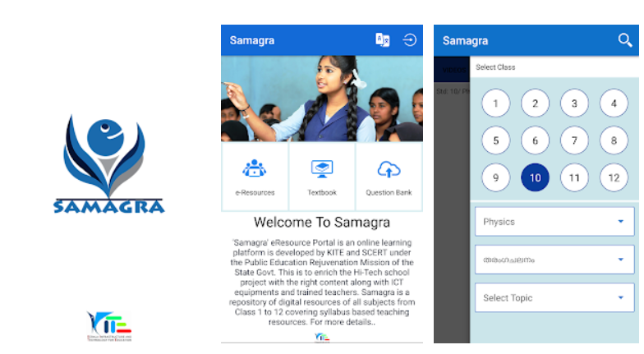
Task: Open the Question Bank cloud icon
Action: 389,169
